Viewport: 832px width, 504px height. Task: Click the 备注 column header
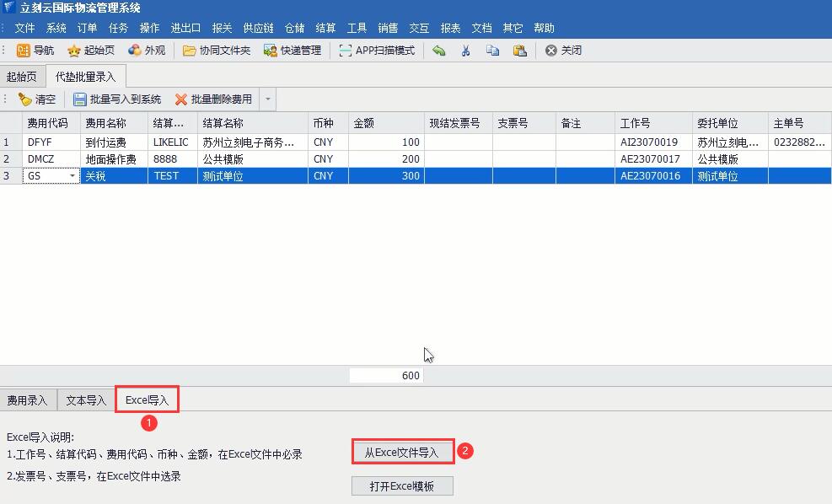(x=585, y=124)
